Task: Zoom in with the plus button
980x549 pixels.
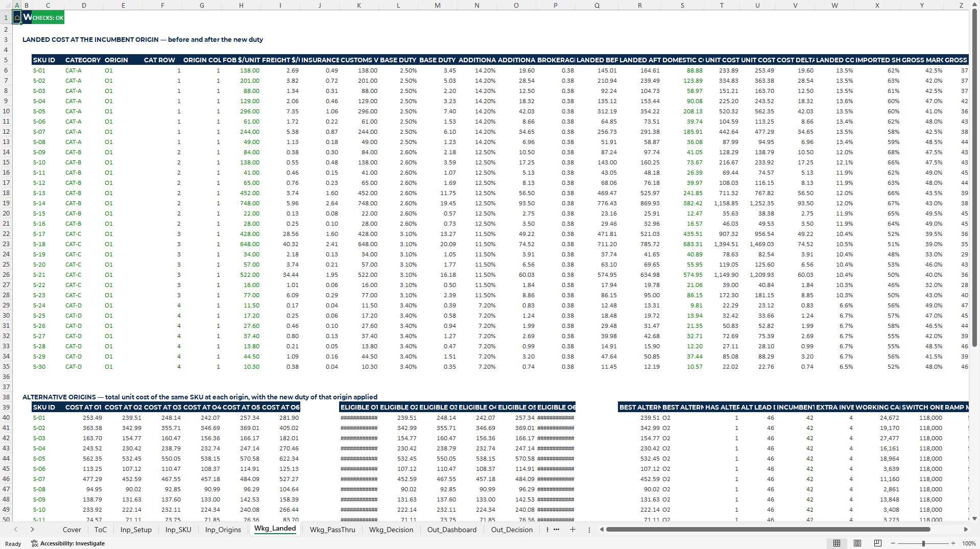Action: click(x=953, y=543)
